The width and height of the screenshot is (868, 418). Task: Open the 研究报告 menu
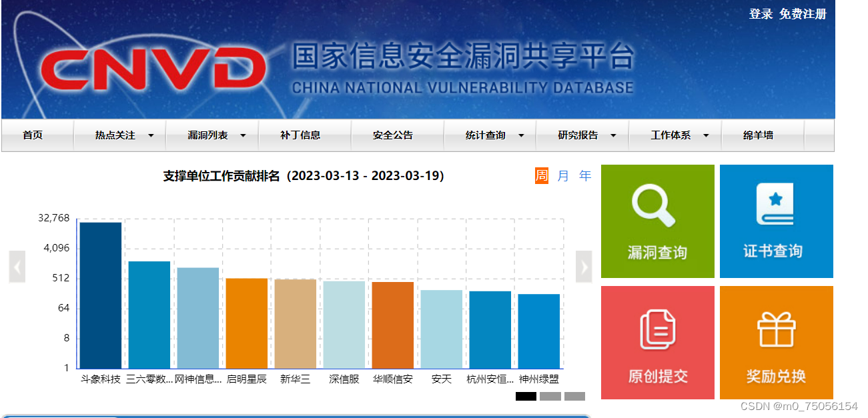578,135
